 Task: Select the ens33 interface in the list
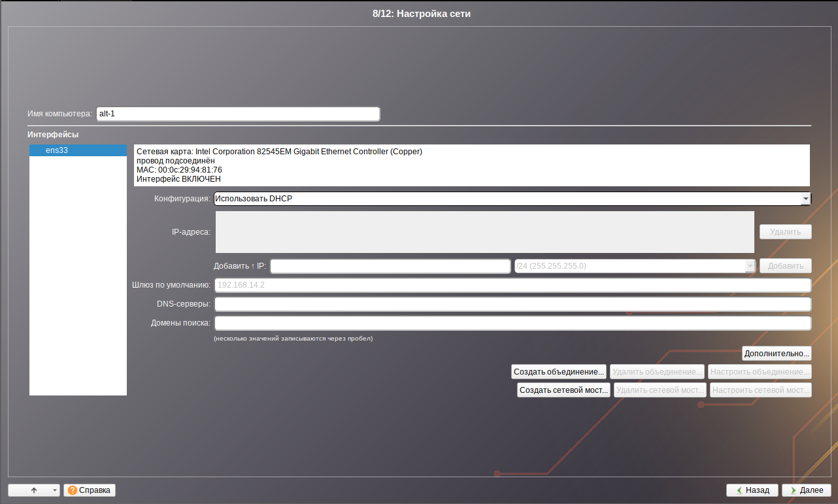pos(78,150)
